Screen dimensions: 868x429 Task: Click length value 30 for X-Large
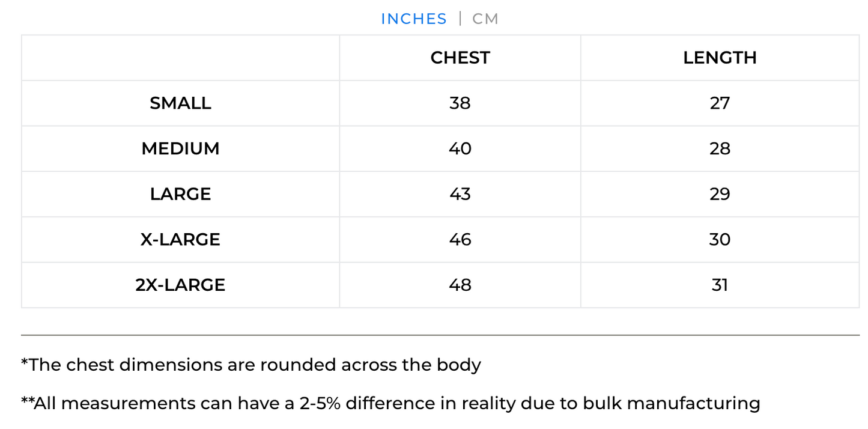pyautogui.click(x=720, y=240)
